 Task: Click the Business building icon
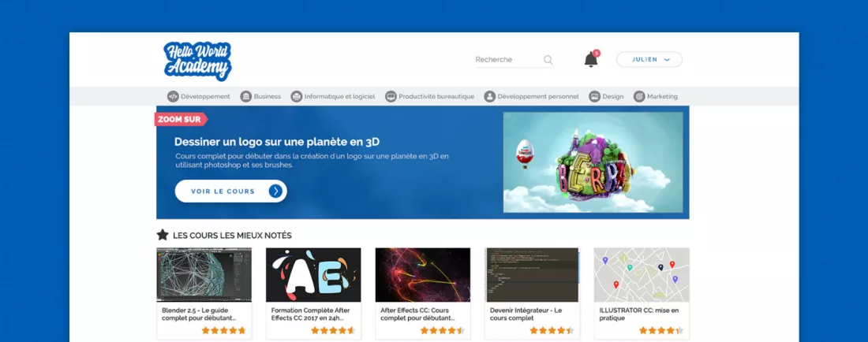(x=245, y=96)
